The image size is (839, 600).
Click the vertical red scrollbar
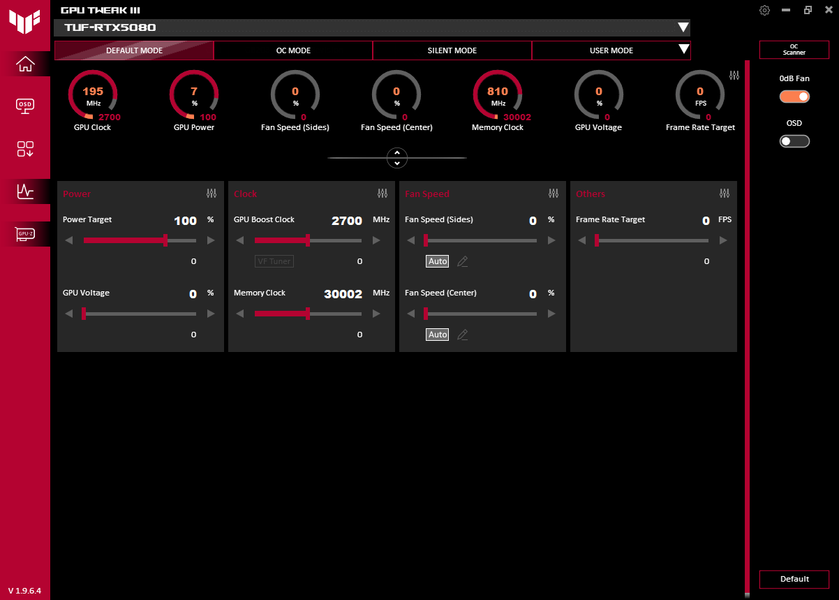click(x=747, y=326)
